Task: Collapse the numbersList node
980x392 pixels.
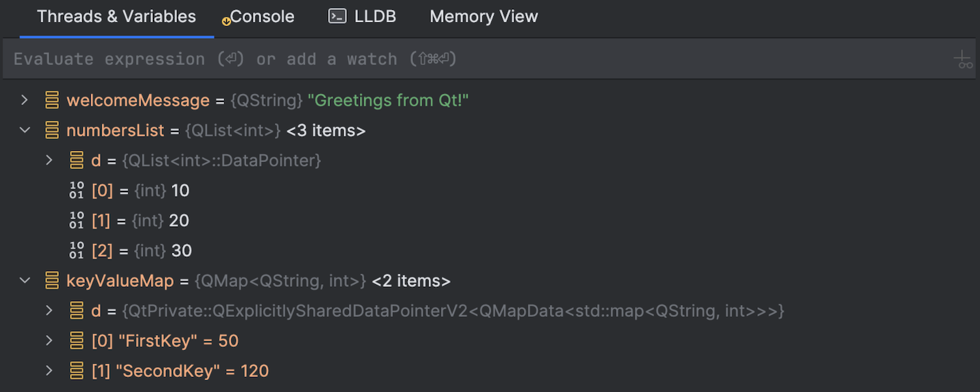Action: [x=25, y=131]
